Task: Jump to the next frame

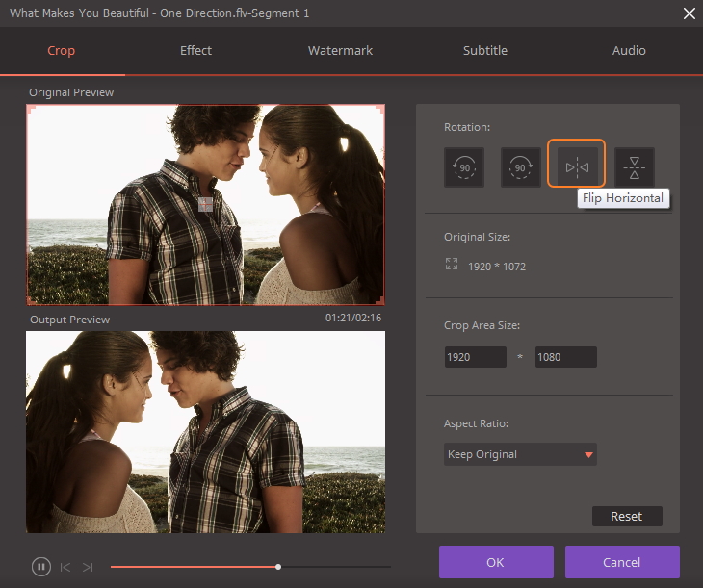Action: coord(88,568)
